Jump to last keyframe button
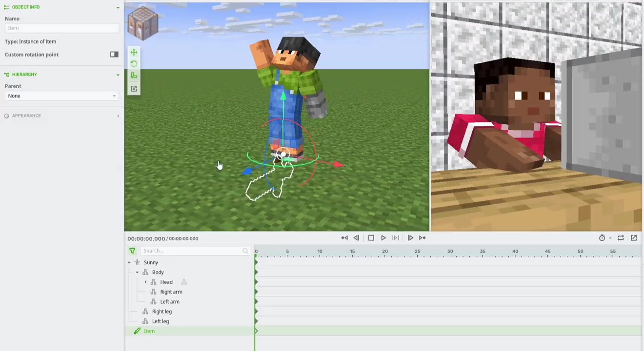 (x=423, y=238)
